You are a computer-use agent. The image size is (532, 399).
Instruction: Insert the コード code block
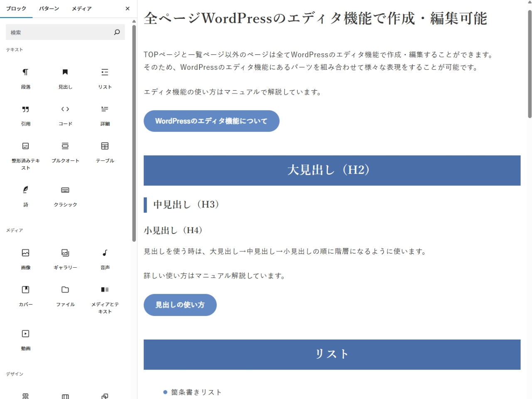tap(65, 116)
